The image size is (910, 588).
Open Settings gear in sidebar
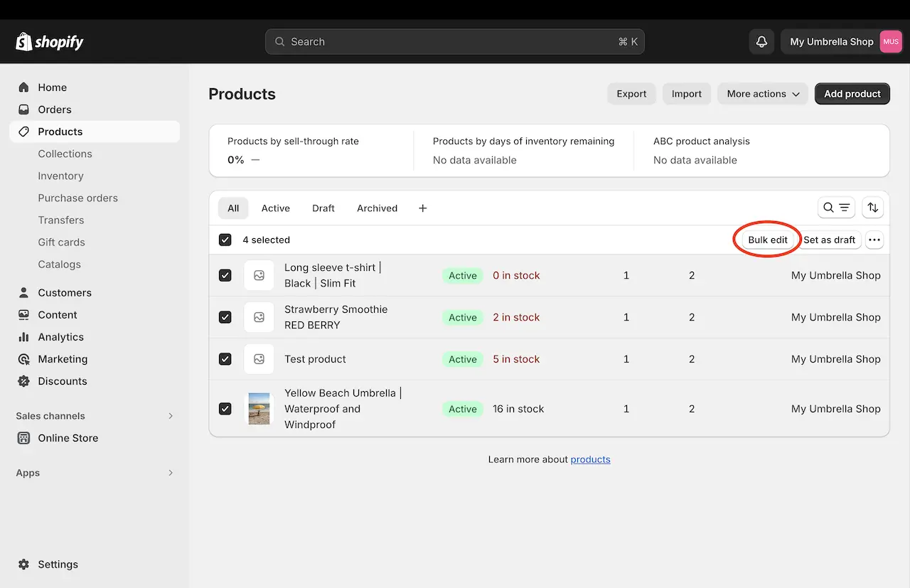pyautogui.click(x=24, y=565)
